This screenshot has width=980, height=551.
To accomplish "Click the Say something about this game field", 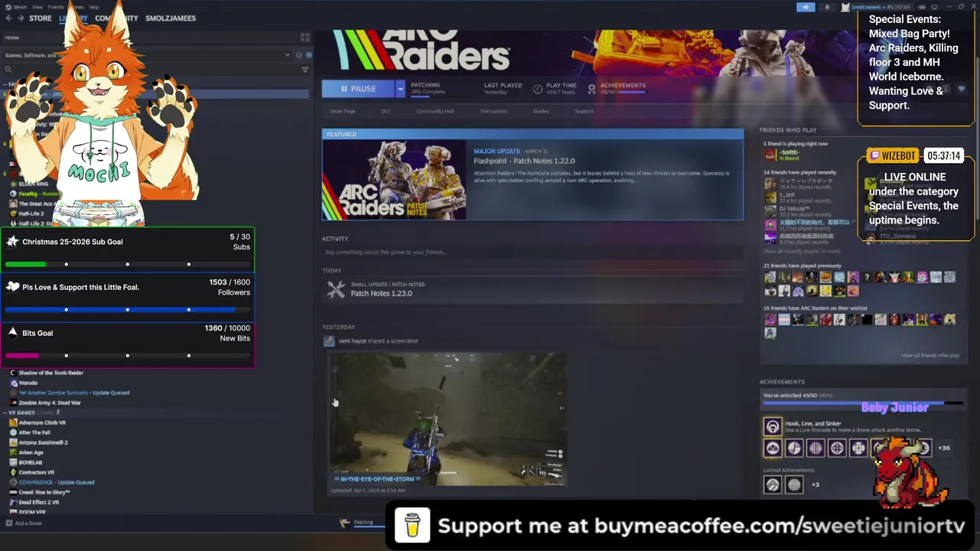I will [532, 252].
